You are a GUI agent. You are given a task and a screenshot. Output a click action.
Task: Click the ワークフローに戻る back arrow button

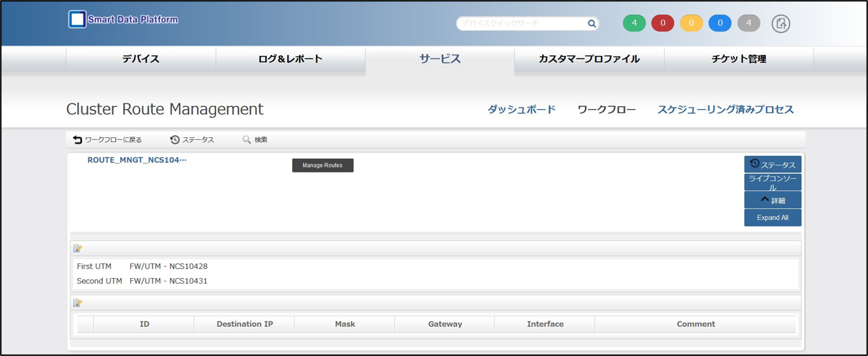coord(108,140)
